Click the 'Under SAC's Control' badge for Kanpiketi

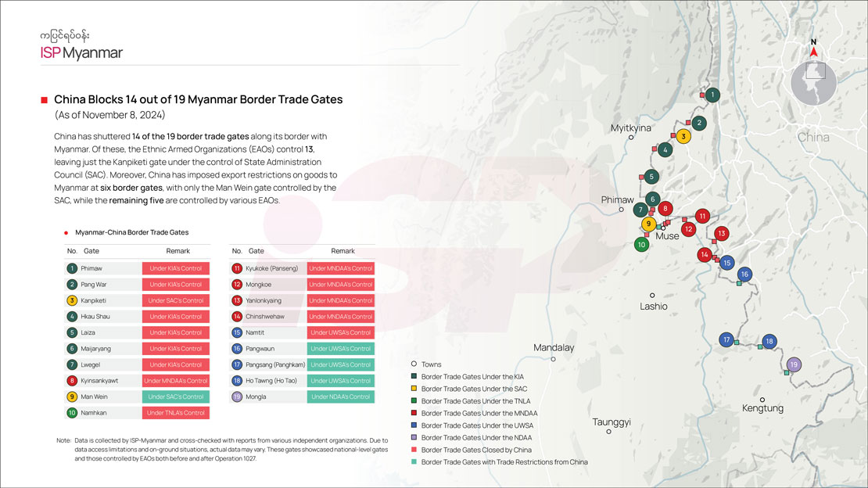point(176,300)
